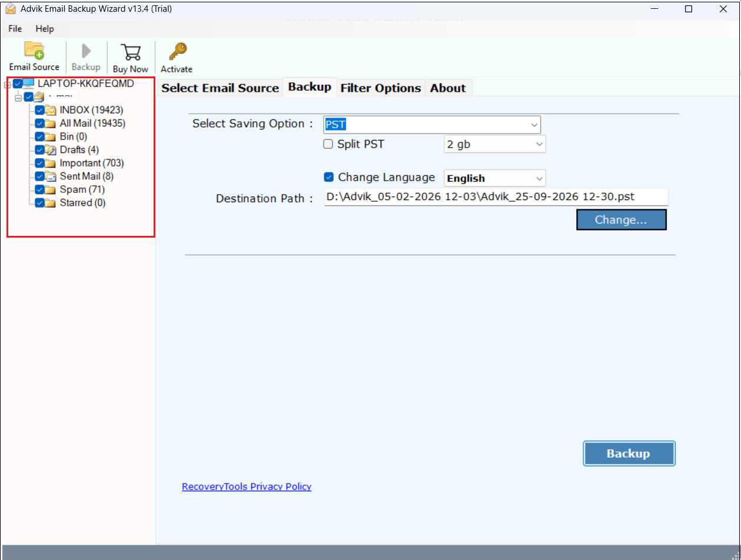Select the All Mail (19435) tree label
The height and width of the screenshot is (560, 741).
(x=92, y=124)
